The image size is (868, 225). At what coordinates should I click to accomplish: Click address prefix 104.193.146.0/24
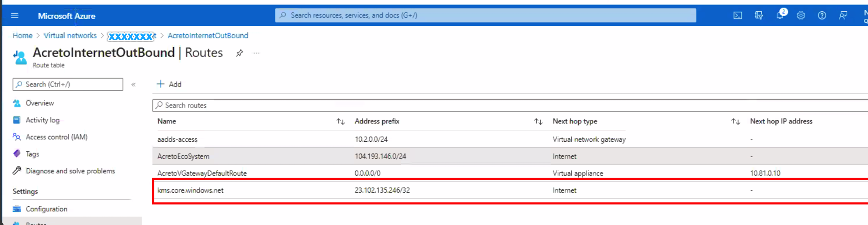[x=380, y=156]
